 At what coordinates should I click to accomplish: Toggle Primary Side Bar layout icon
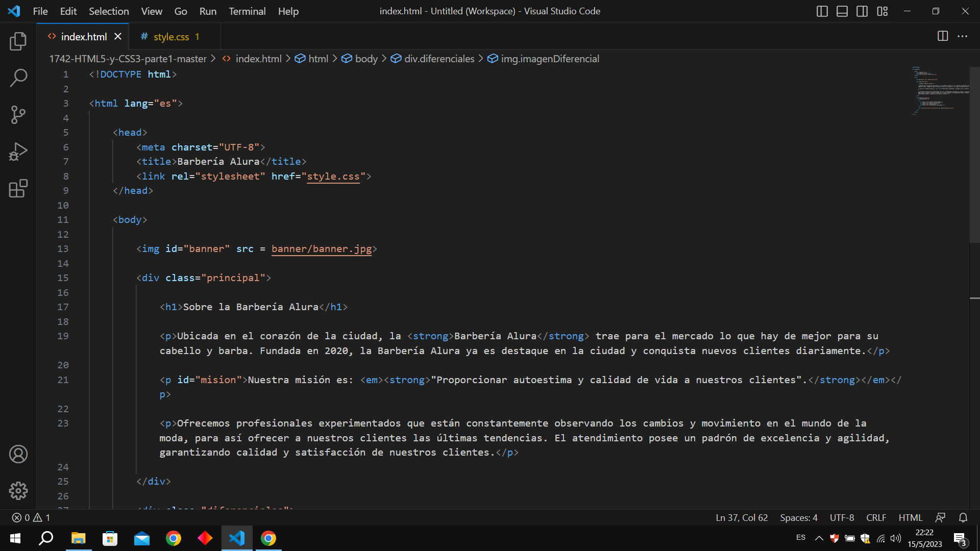pos(822,11)
